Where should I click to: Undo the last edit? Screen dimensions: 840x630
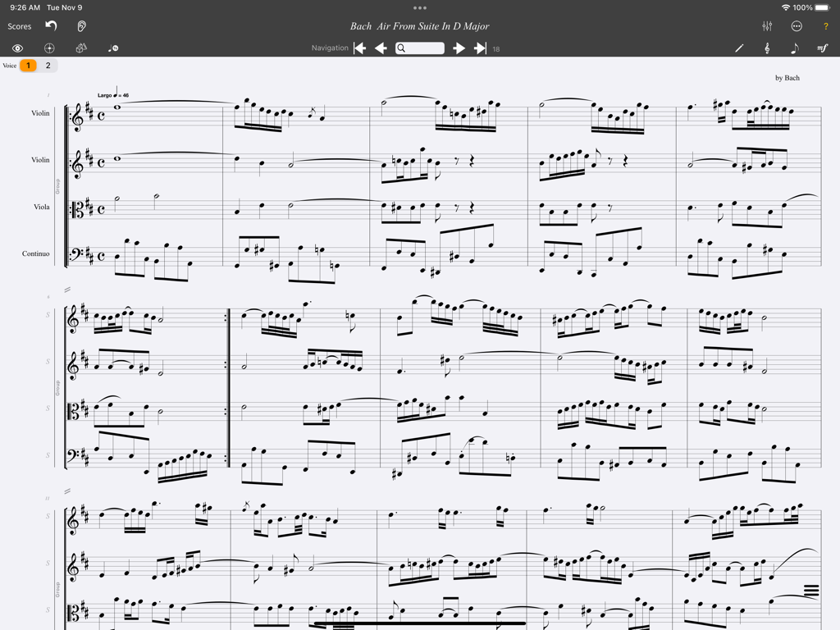pyautogui.click(x=49, y=25)
